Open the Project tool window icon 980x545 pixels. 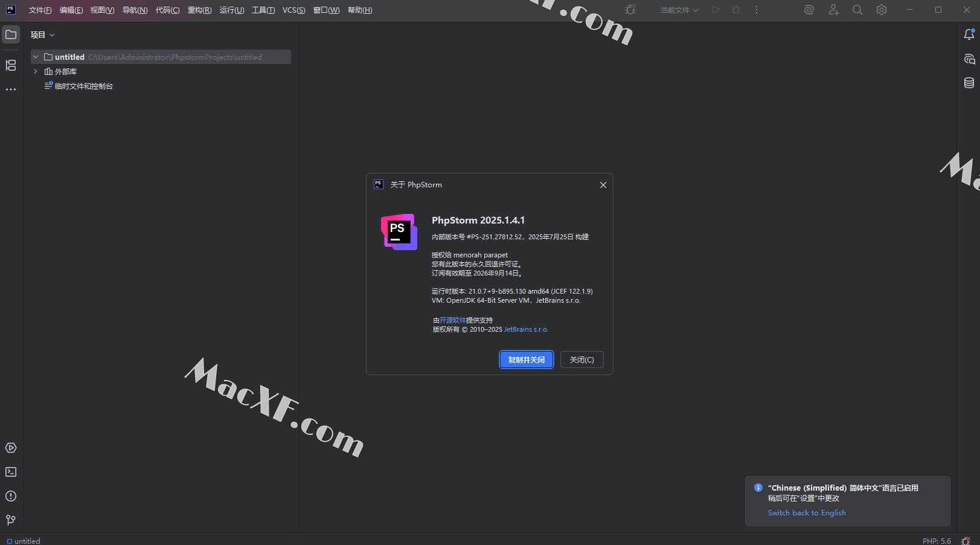[x=11, y=35]
